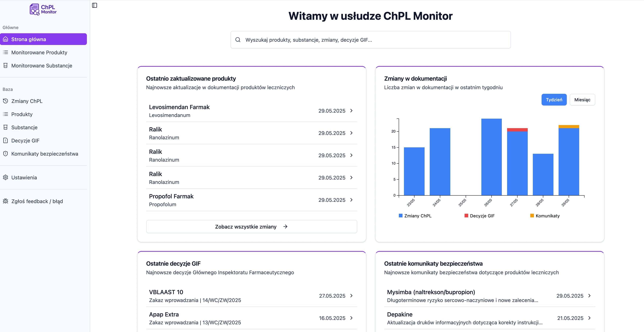The height and width of the screenshot is (332, 644).
Task: Click the ChPL Monitor logo
Action: click(43, 9)
